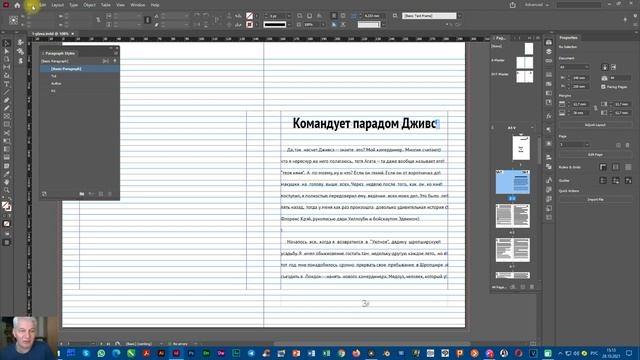The image size is (640, 360).
Task: Click the A-Master thumbnail in Pages panel
Action: pos(524,62)
